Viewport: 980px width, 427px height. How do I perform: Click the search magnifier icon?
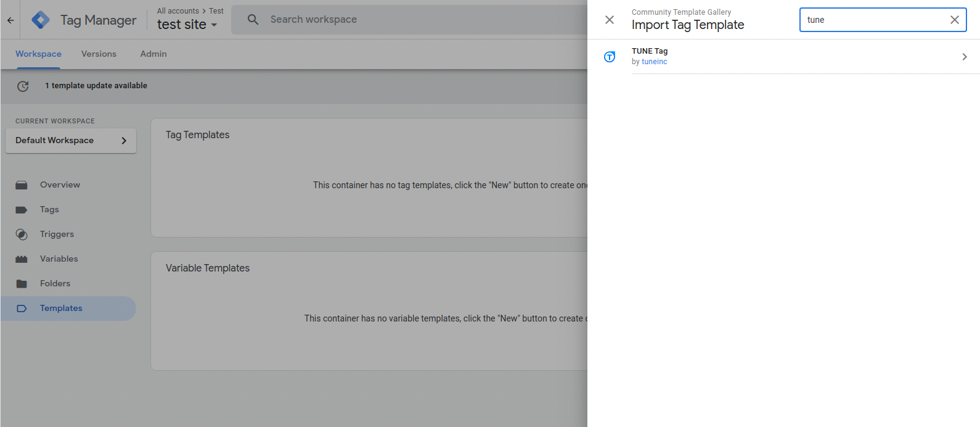tap(253, 20)
